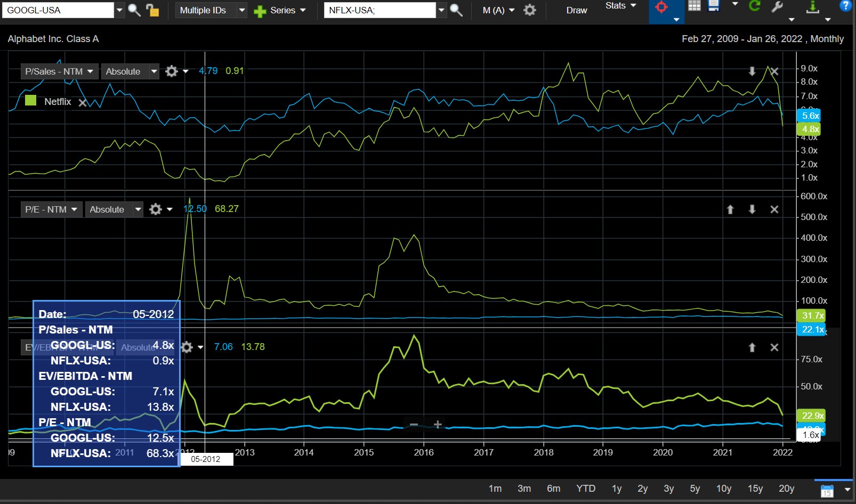Add a new series with green plus
This screenshot has height=504, width=856.
pos(260,11)
